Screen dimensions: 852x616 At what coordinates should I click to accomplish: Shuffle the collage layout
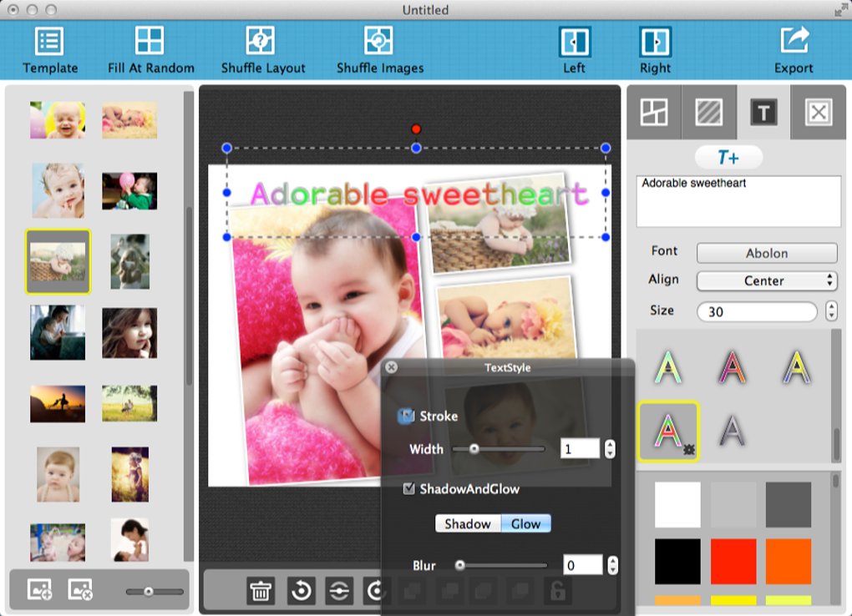[x=261, y=40]
